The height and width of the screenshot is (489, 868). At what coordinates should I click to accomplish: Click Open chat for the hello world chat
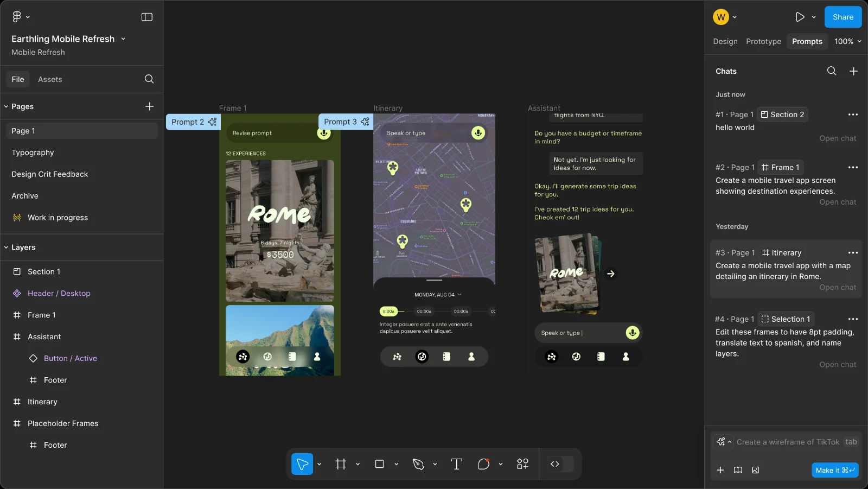tap(838, 138)
